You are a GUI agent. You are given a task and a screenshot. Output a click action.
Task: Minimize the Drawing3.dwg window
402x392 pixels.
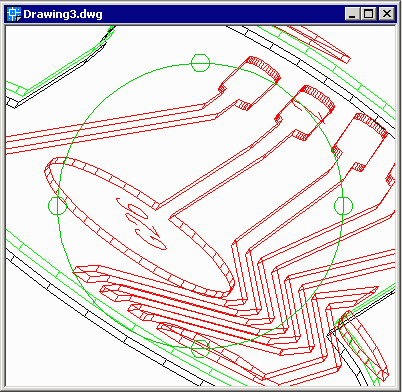pos(352,14)
